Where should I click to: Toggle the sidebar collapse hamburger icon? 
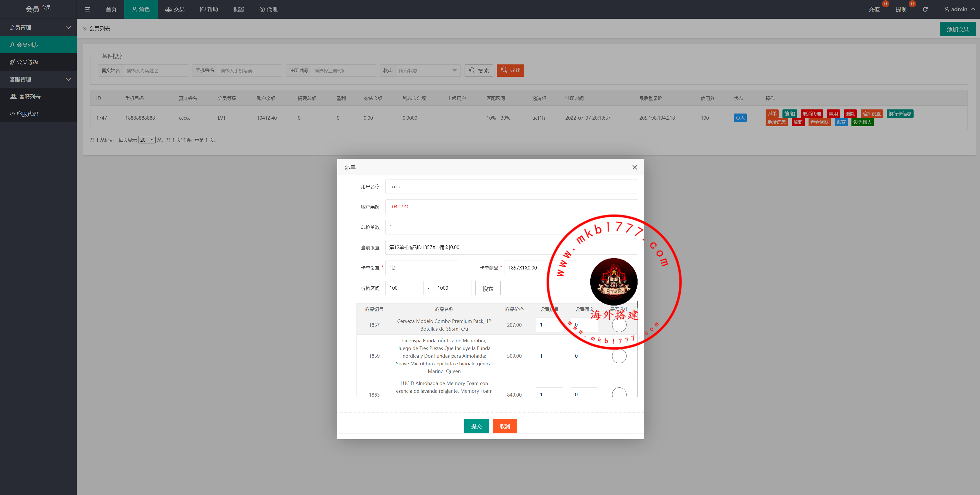pyautogui.click(x=87, y=9)
